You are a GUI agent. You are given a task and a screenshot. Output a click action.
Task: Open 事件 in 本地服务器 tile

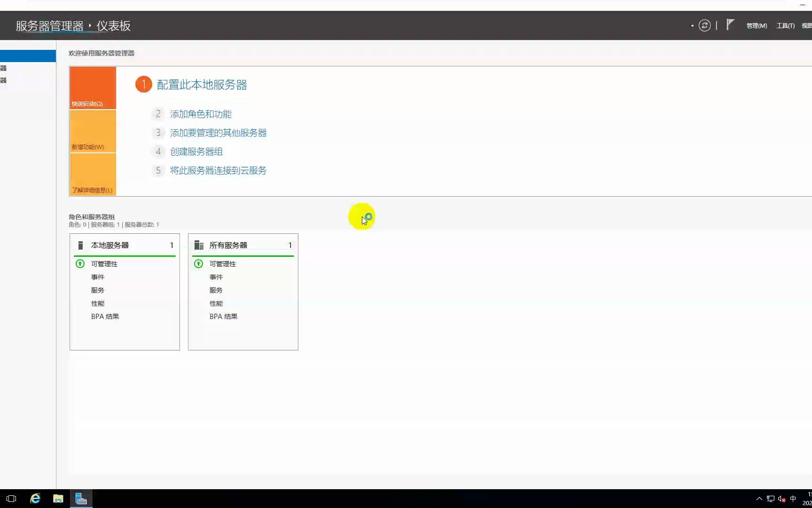pos(98,277)
